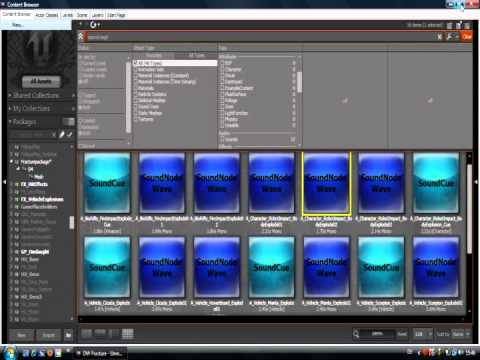Check Material Instances (Time Varying) type

point(136,82)
